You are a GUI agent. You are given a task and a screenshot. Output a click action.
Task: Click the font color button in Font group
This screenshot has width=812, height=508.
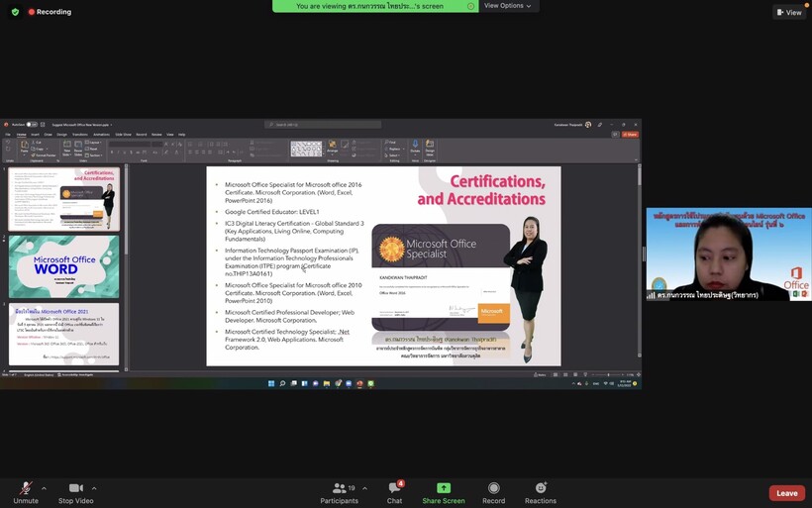[x=177, y=152]
